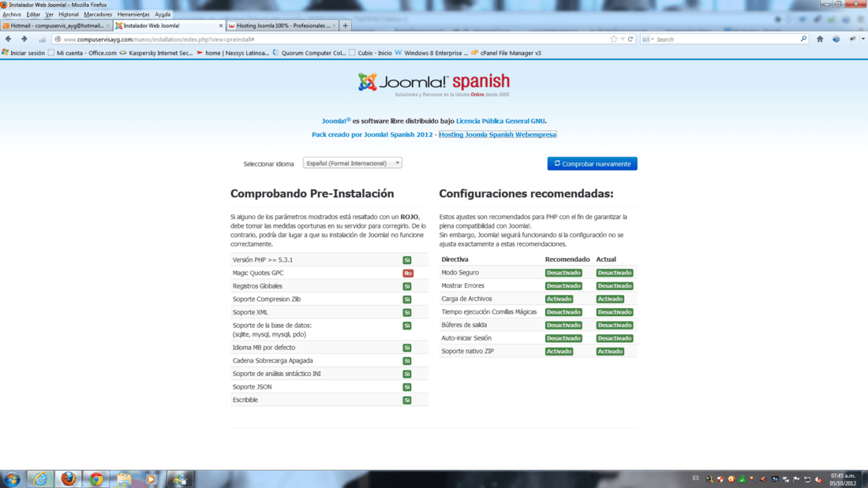Image resolution: width=868 pixels, height=488 pixels.
Task: Open Google Chrome from the taskbar
Action: (95, 479)
